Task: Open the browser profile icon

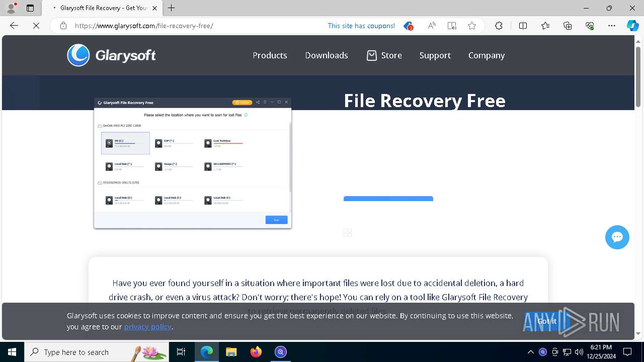Action: [x=11, y=8]
